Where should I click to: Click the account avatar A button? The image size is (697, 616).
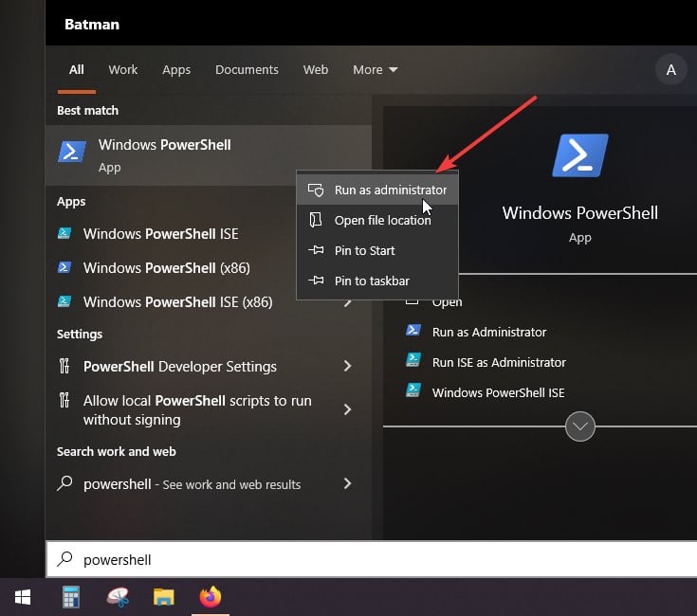(670, 70)
